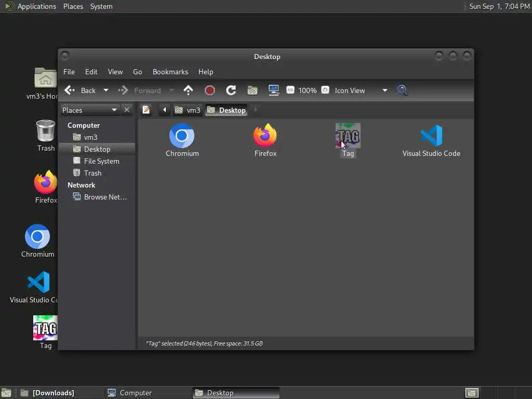Open Computer location via toolbar icon
Screen dimensions: 532x399
click(x=274, y=90)
